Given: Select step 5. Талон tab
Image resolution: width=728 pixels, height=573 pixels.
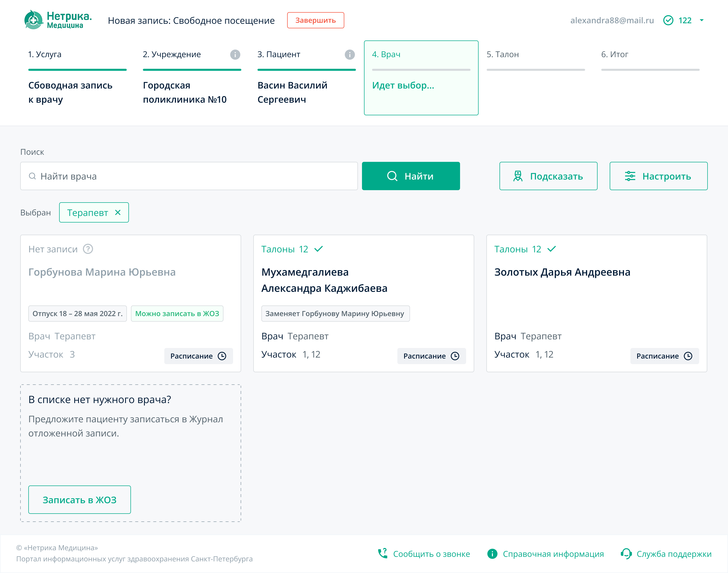Looking at the screenshot, I should 502,54.
